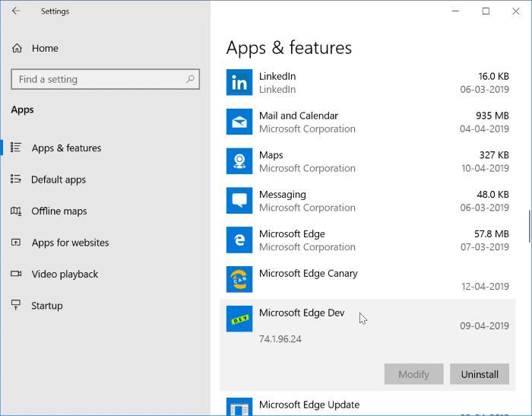The width and height of the screenshot is (532, 416).
Task: Click the back arrow in Settings
Action: pos(16,11)
